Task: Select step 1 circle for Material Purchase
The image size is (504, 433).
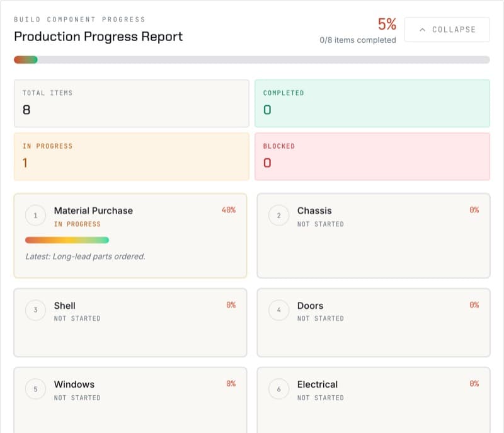Action: click(x=35, y=216)
